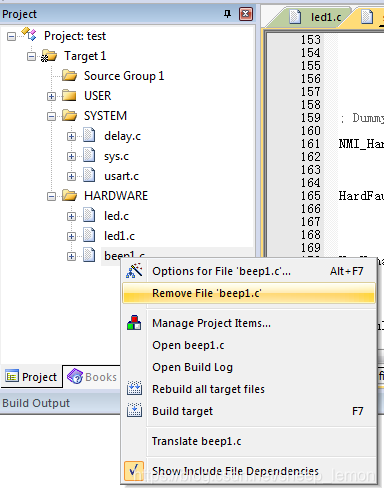Switch to the Books bottom tab

tap(92, 377)
